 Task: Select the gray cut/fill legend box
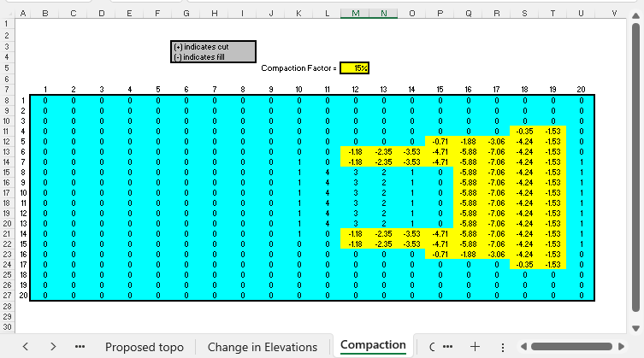click(x=213, y=51)
